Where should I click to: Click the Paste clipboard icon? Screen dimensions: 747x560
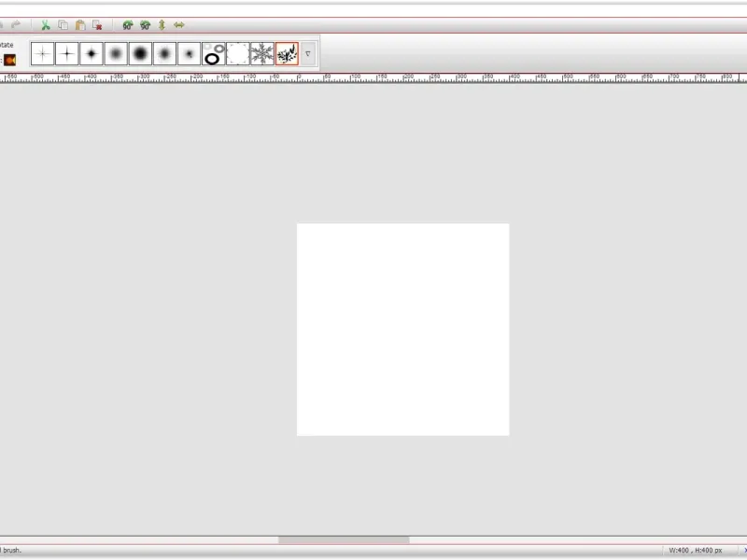click(80, 25)
